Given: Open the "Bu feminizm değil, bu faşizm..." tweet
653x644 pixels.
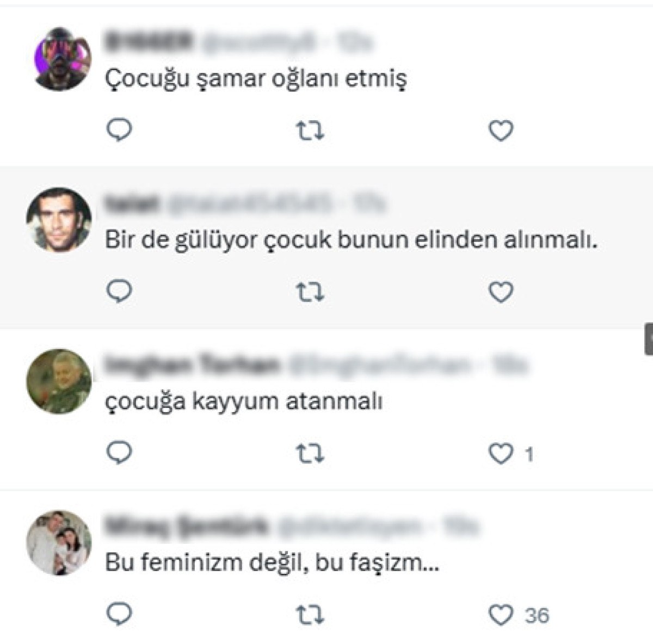Looking at the screenshot, I should (272, 562).
